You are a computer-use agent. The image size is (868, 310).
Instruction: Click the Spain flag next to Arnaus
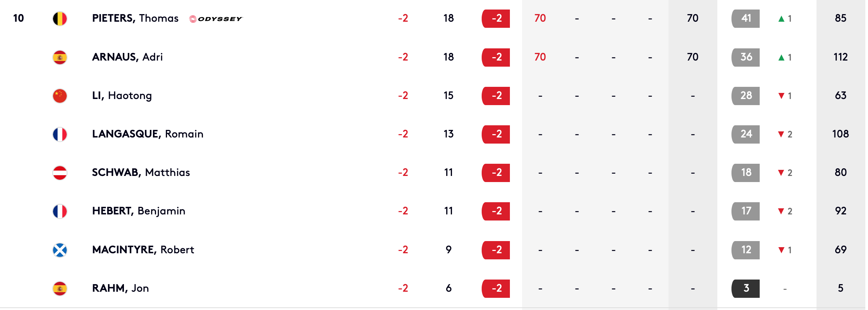[x=60, y=58]
